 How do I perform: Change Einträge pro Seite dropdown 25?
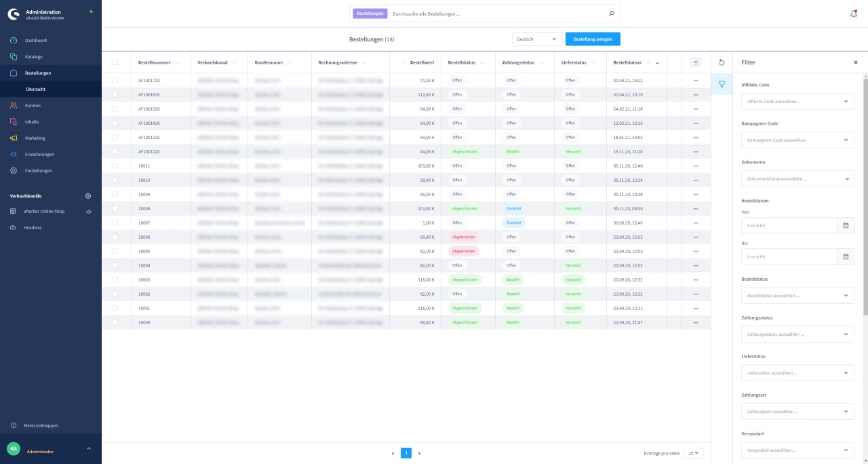pyautogui.click(x=694, y=453)
